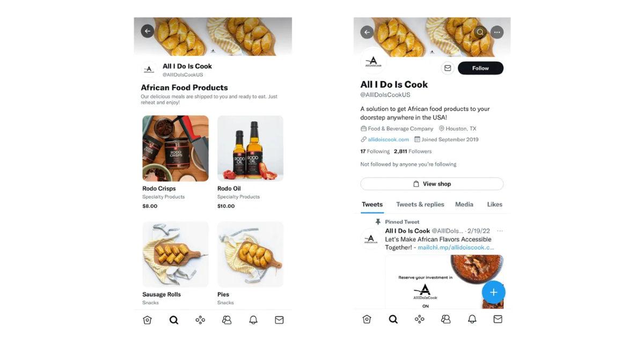Open the search icon on the profile
Screen dimensions: 644x362
480,32
